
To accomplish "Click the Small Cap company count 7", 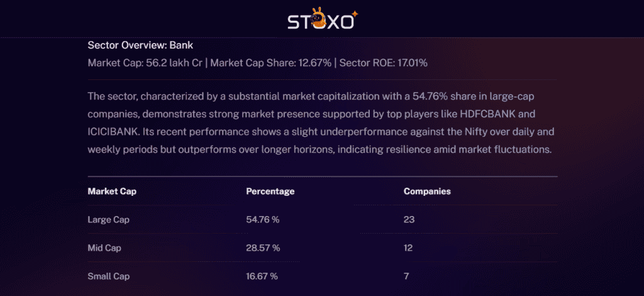I will tap(406, 276).
